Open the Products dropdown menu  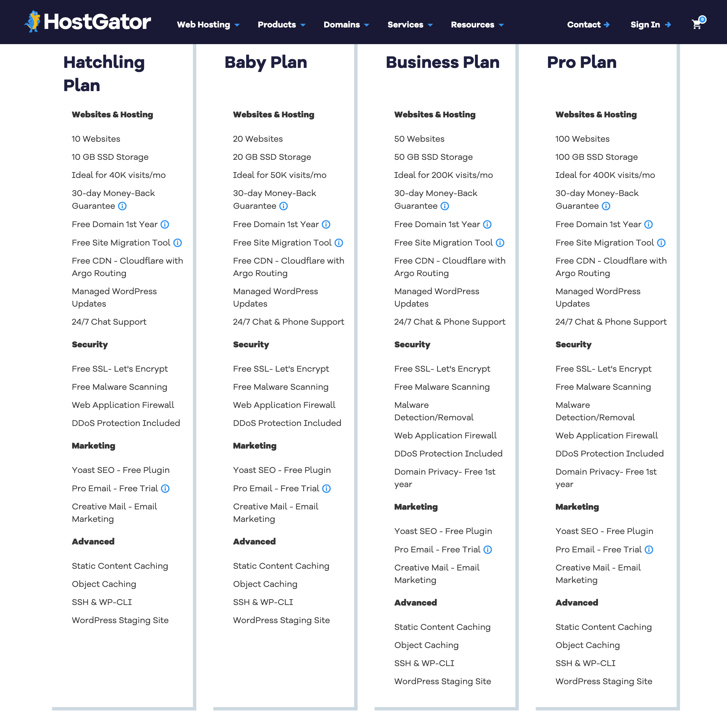[x=281, y=25]
